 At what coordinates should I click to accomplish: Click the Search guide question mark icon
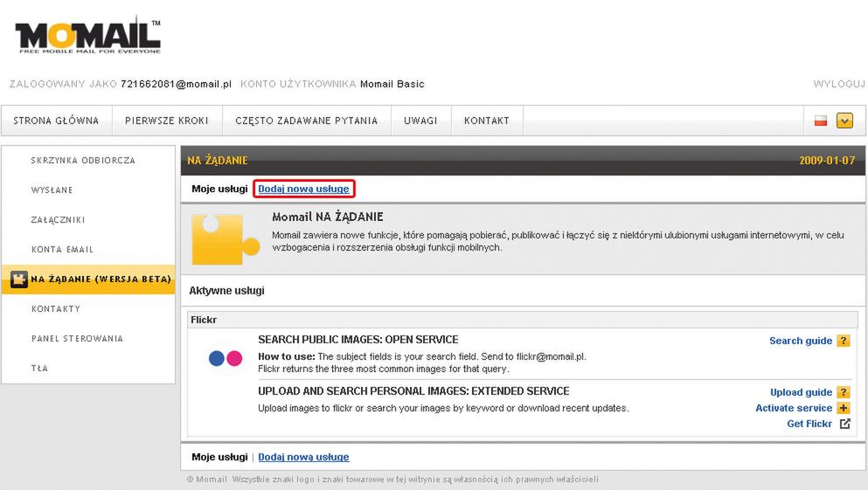click(x=844, y=341)
